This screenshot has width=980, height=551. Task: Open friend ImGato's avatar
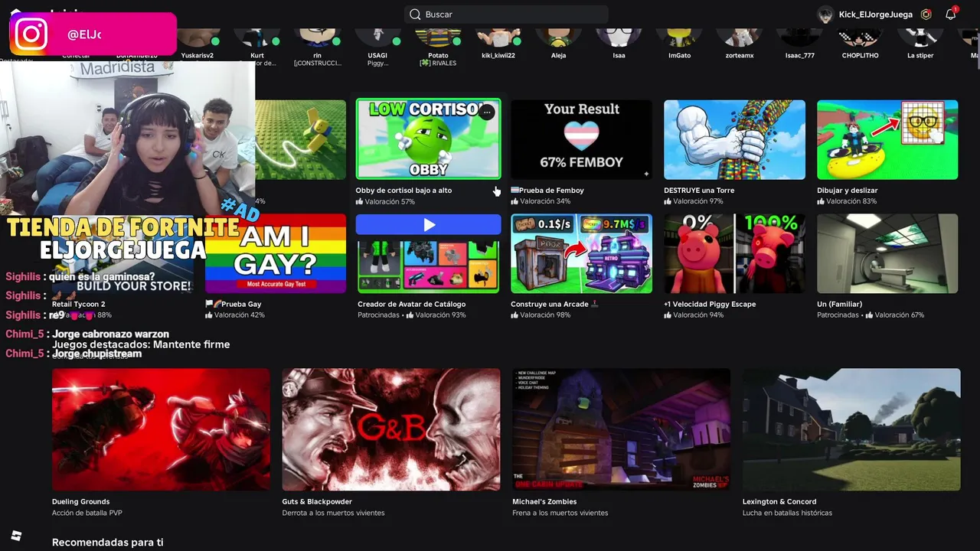(x=679, y=37)
